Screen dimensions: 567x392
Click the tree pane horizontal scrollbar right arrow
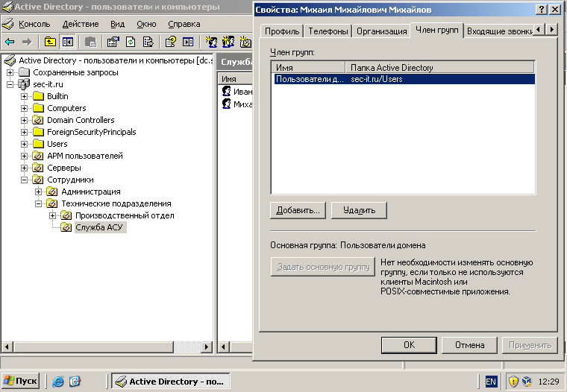tap(207, 347)
